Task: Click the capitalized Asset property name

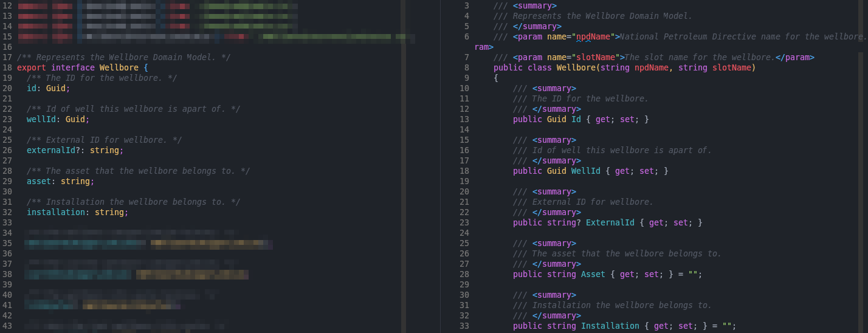Action: (593, 274)
